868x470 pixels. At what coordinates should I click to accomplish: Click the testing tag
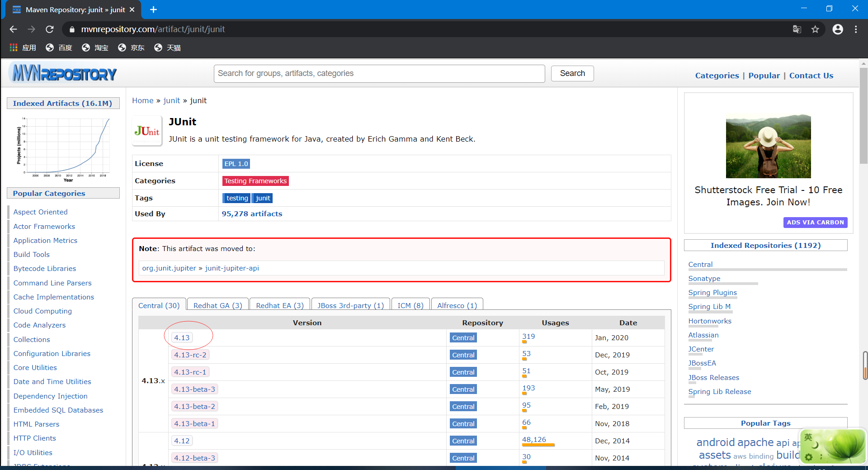pos(237,198)
